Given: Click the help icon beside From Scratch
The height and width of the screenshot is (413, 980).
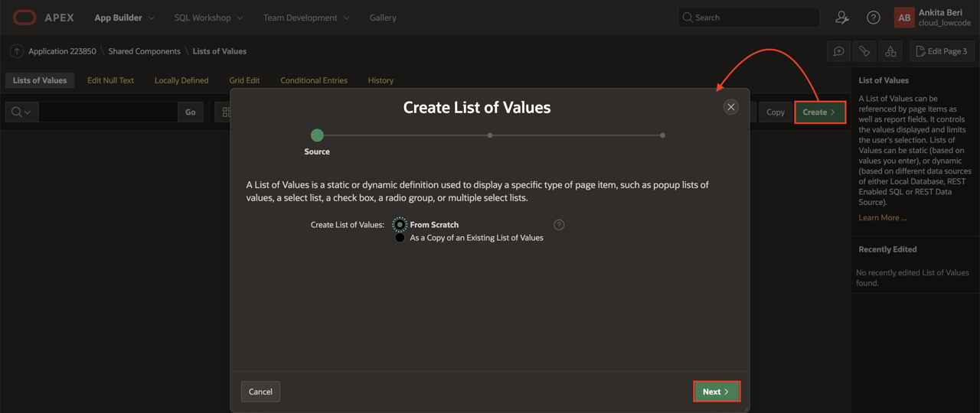Looking at the screenshot, I should [x=559, y=225].
